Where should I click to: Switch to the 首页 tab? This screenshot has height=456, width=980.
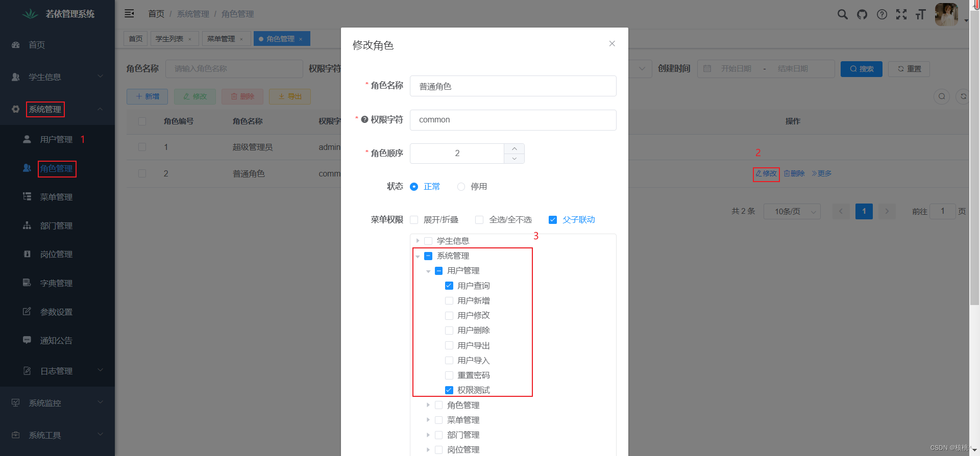click(x=136, y=39)
